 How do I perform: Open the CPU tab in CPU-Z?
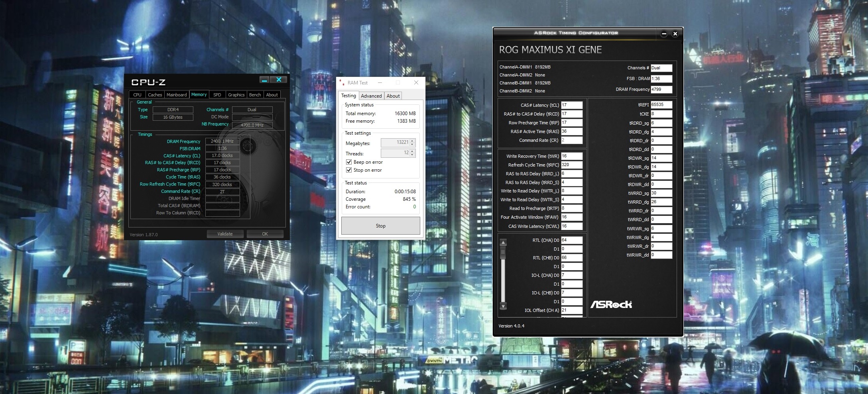(137, 95)
